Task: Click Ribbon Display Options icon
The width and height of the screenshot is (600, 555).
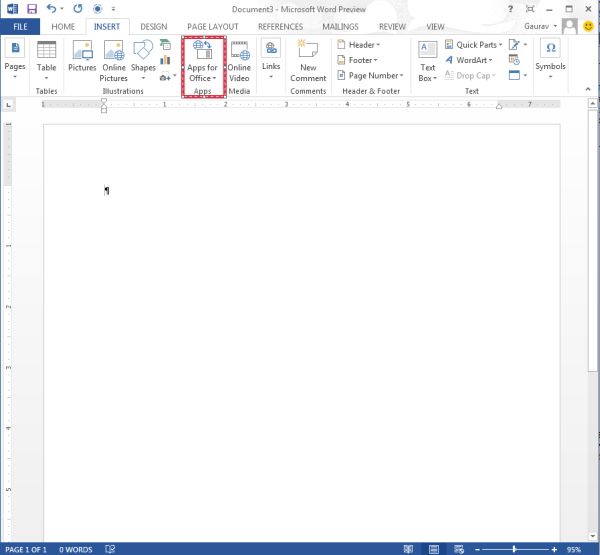Action: [530, 9]
